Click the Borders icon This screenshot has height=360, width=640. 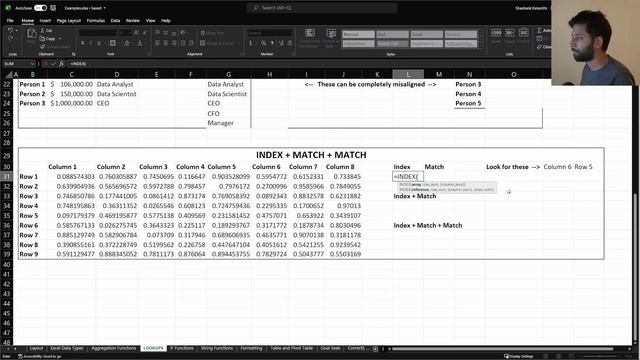click(113, 43)
